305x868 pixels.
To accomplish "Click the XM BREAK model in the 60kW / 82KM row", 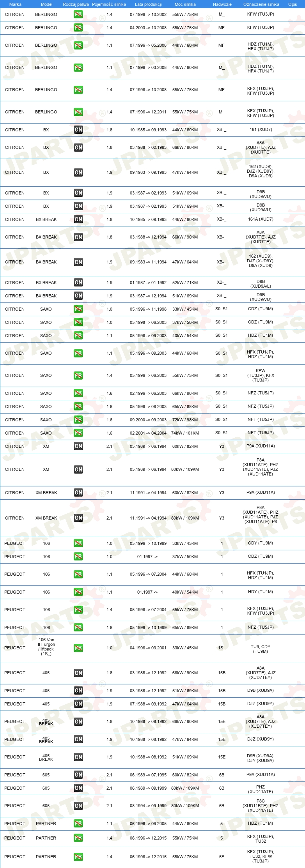I will (46, 493).
